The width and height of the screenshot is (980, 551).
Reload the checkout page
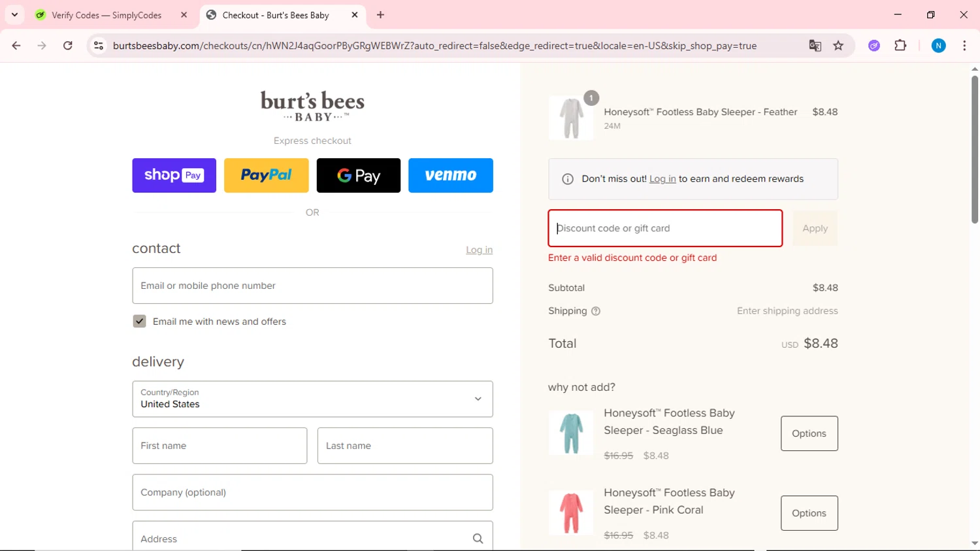68,46
